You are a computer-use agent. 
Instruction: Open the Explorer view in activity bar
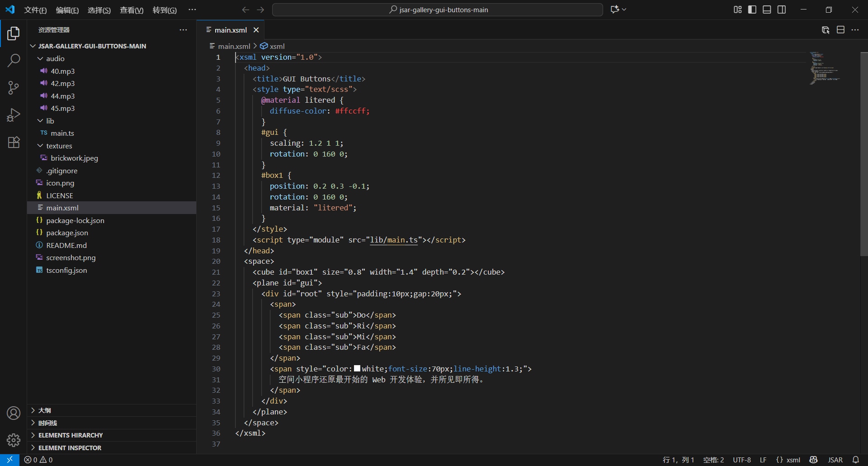pyautogui.click(x=14, y=33)
